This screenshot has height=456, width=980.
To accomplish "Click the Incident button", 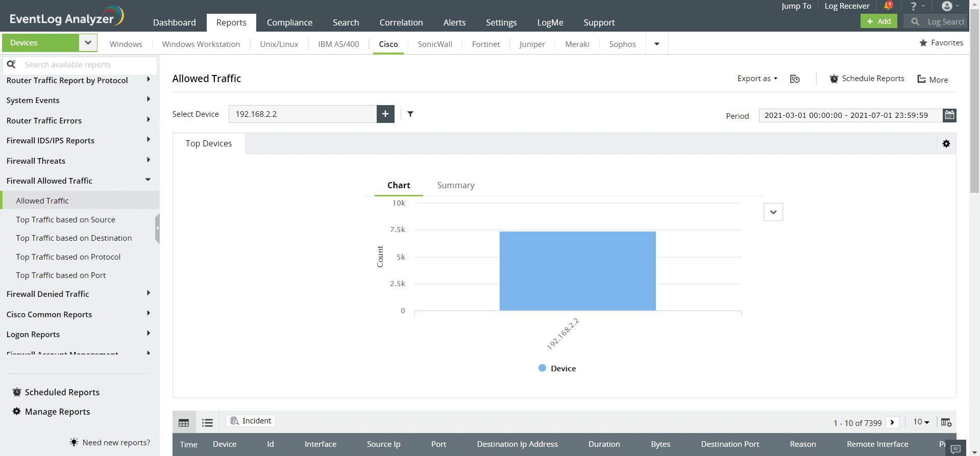I will pos(251,421).
